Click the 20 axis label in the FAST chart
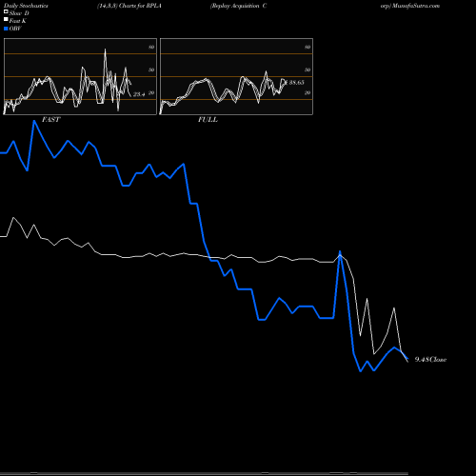 click(151, 92)
